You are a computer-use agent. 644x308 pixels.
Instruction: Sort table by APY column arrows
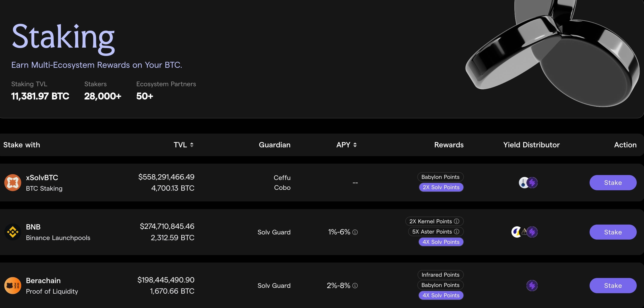pos(355,145)
